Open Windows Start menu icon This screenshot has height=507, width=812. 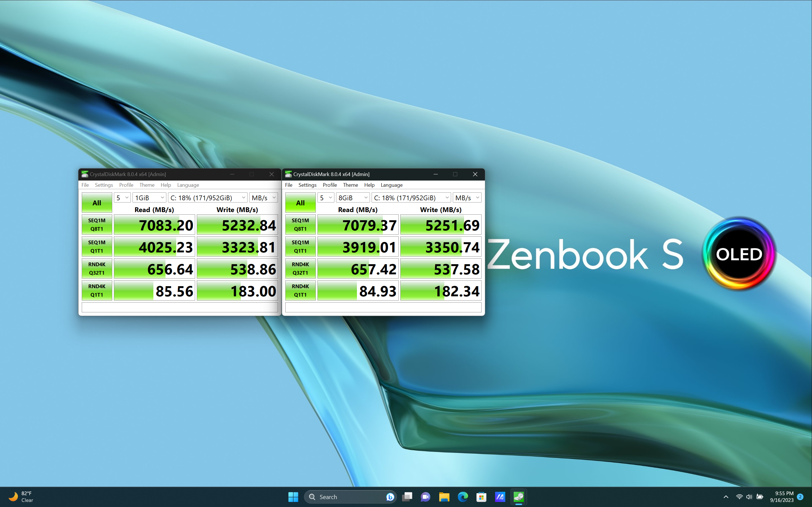tap(293, 497)
